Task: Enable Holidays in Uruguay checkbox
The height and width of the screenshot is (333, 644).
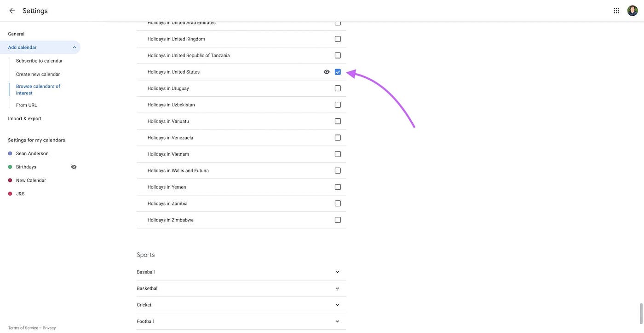Action: click(338, 88)
